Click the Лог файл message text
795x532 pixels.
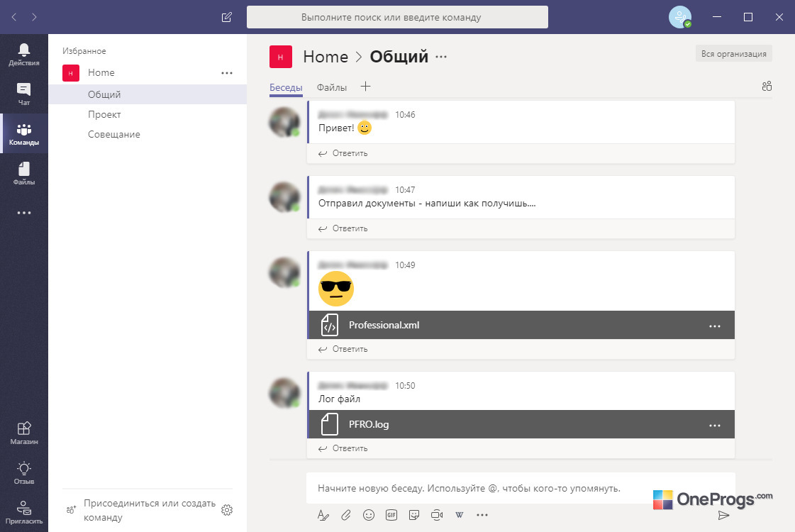[x=339, y=399]
